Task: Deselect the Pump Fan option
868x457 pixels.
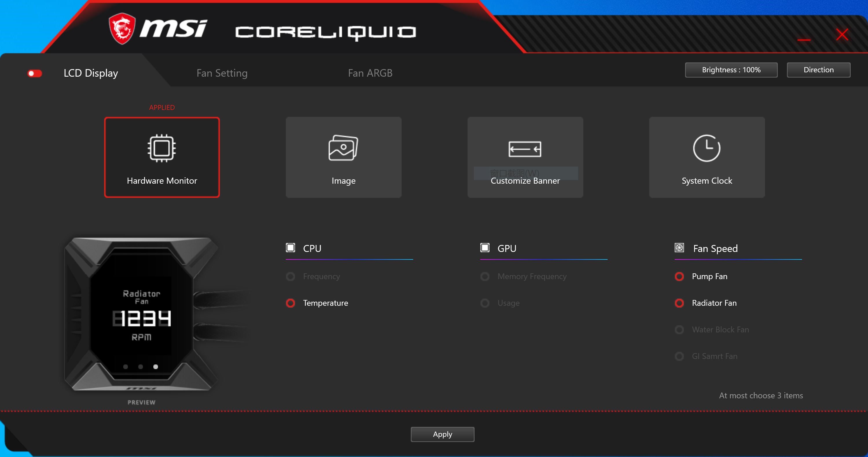Action: [x=679, y=277]
